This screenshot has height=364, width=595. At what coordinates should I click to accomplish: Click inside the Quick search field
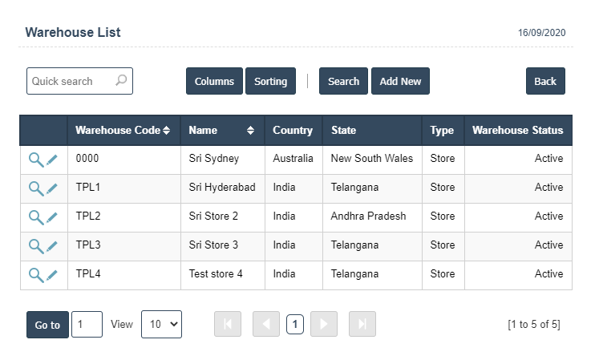pos(71,81)
